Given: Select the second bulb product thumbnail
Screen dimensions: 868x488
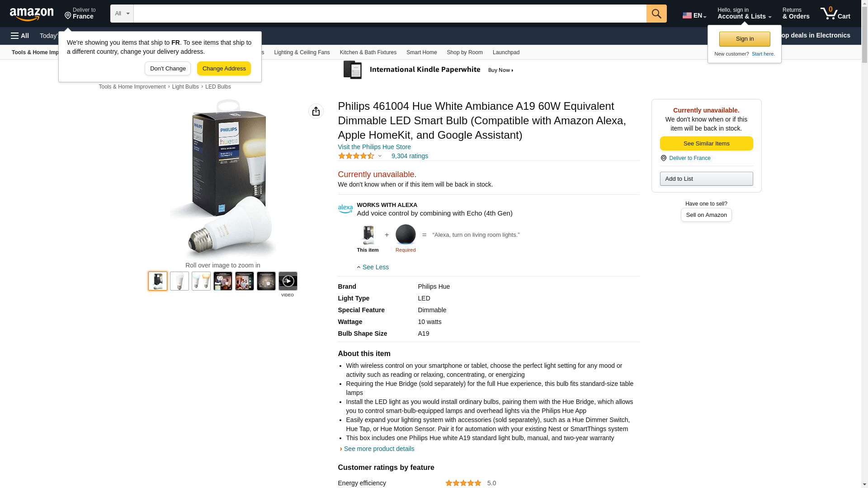Looking at the screenshot, I should coord(179,281).
